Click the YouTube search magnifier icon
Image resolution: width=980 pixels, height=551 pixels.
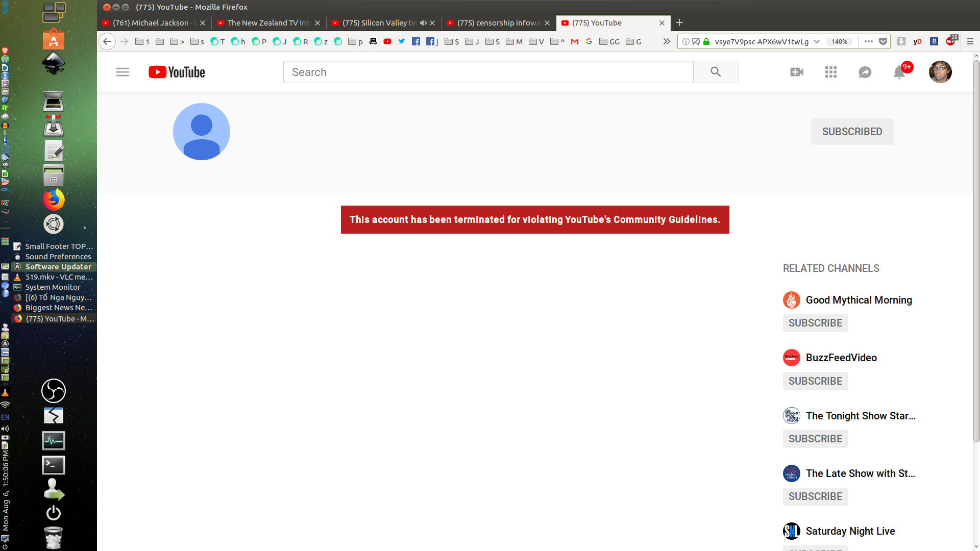point(716,72)
